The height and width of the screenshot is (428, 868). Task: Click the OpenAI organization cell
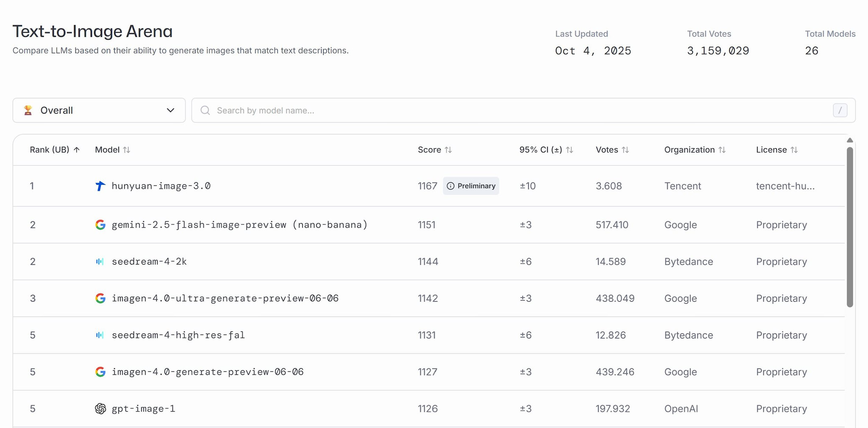(x=681, y=408)
